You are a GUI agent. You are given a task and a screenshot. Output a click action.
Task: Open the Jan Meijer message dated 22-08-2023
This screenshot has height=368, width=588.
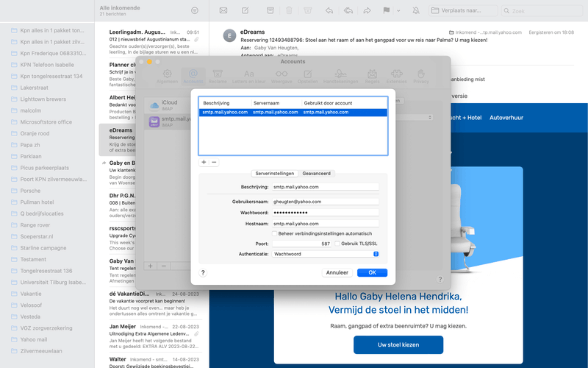[154, 336]
